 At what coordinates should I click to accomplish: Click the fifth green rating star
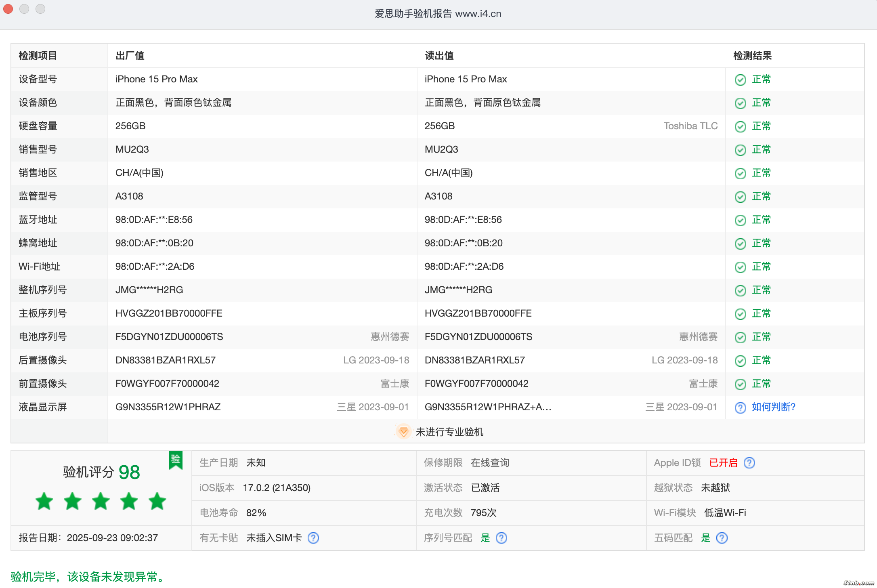tap(157, 501)
